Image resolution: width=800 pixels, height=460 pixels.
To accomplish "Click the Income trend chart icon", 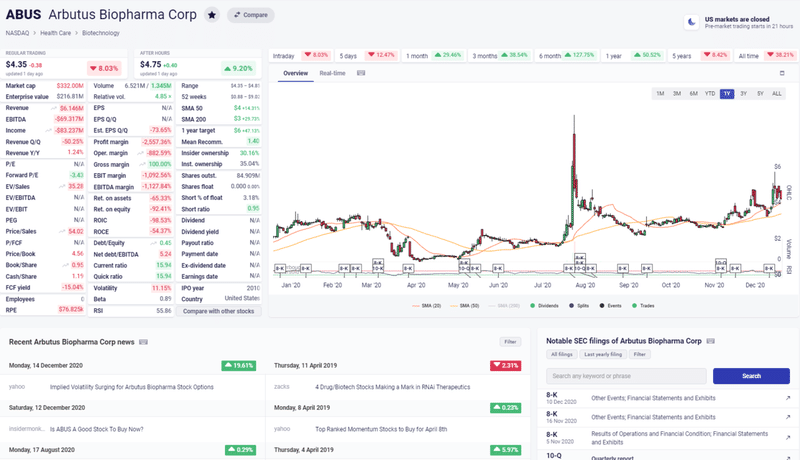I will pos(49,131).
